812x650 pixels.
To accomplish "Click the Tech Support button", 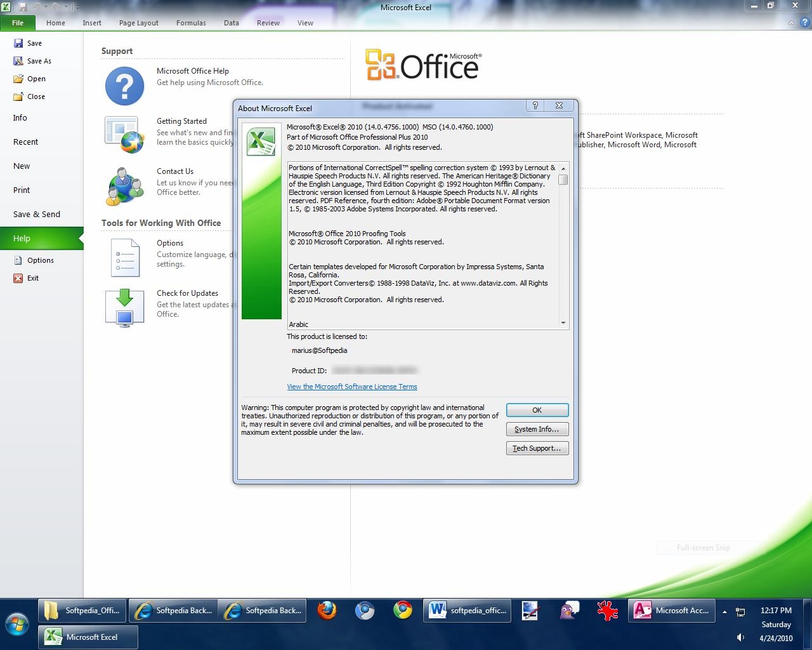I will coord(537,448).
